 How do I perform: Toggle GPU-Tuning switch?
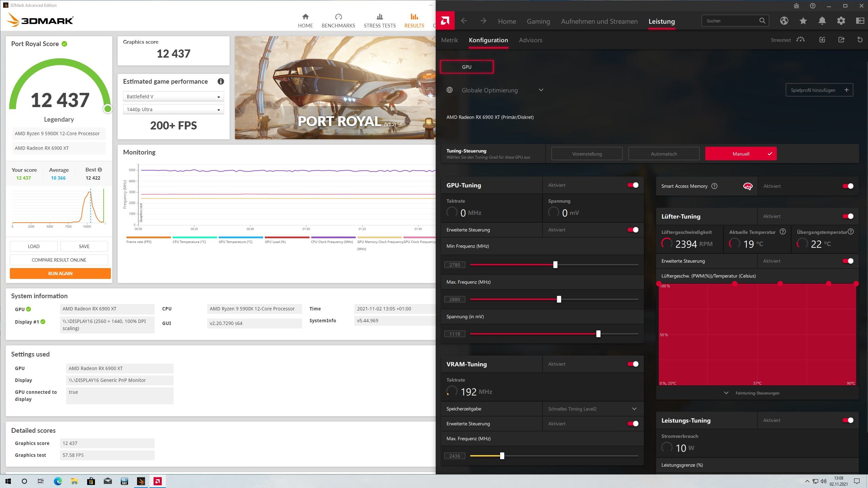pos(633,185)
